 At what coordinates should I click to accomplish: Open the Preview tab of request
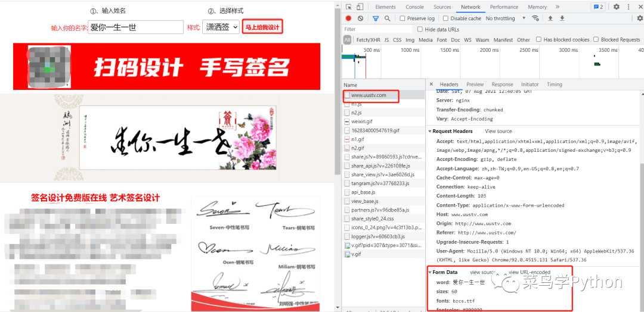[x=475, y=85]
